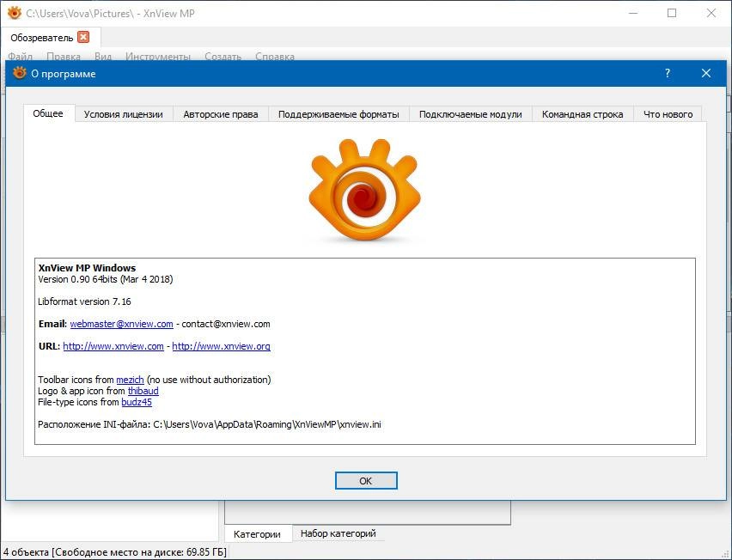Confirm the dialog with OK button

366,481
